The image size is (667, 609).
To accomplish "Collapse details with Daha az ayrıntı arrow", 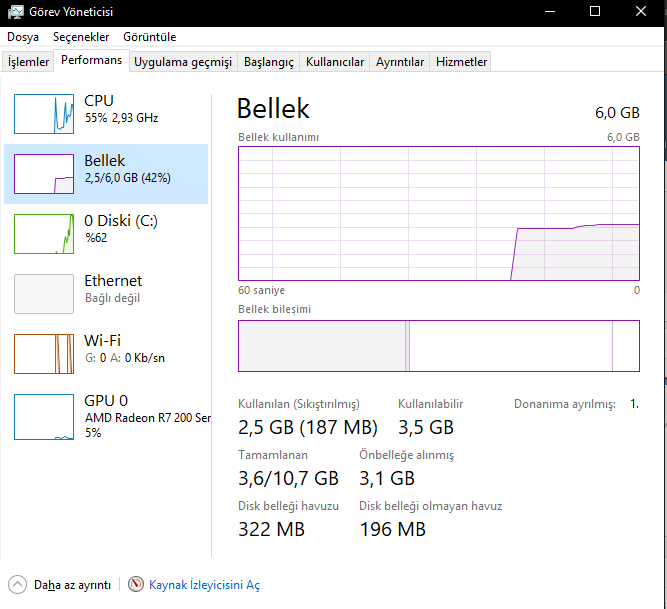I will click(18, 585).
